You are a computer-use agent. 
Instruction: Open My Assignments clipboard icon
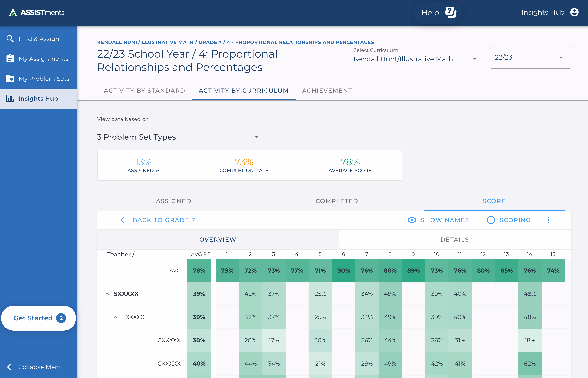click(x=10, y=59)
